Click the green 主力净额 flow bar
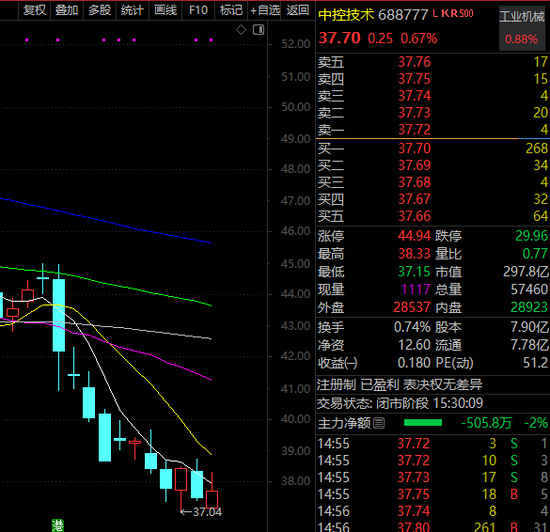The width and height of the screenshot is (550, 532). (x=423, y=423)
